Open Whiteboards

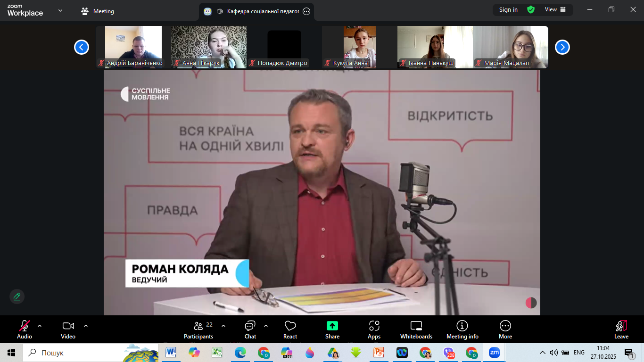416,329
